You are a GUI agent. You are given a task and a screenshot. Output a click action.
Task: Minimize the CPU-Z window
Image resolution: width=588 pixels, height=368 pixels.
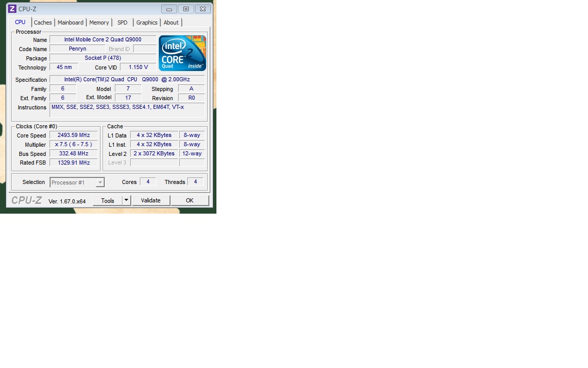[x=169, y=9]
